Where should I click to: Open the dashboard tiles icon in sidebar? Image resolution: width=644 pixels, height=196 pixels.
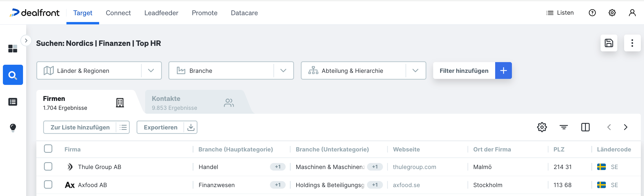point(13,48)
